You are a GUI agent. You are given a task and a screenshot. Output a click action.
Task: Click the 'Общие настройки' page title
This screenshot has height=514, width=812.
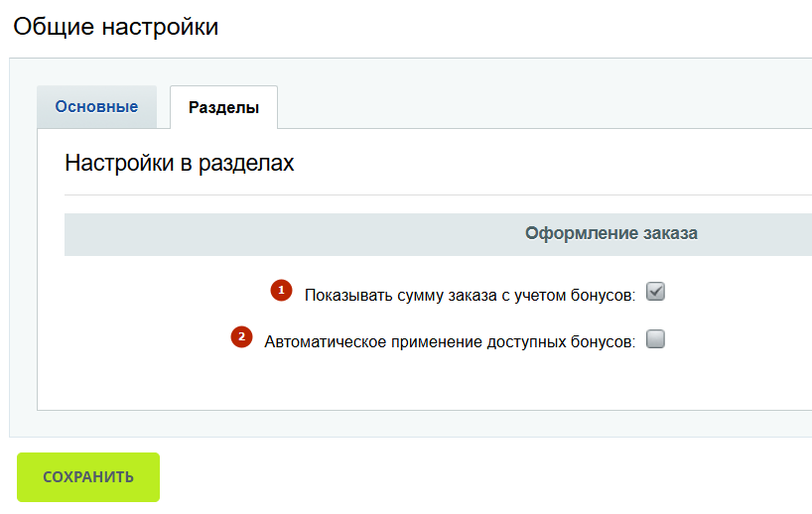[115, 27]
